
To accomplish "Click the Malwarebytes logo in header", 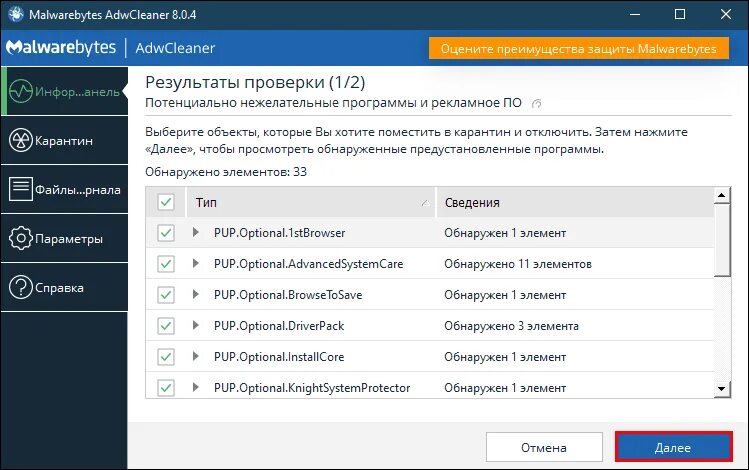I will pos(61,48).
